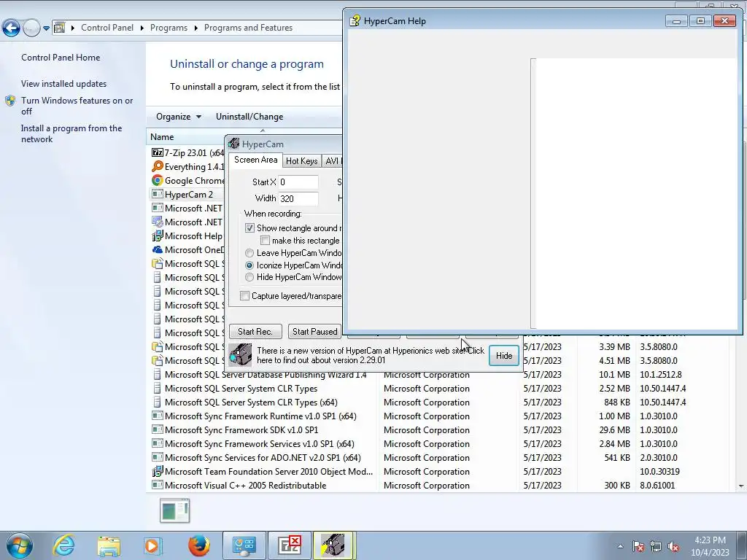Switch to 7-Zip taskbar button
The image size is (747, 560).
(x=289, y=545)
